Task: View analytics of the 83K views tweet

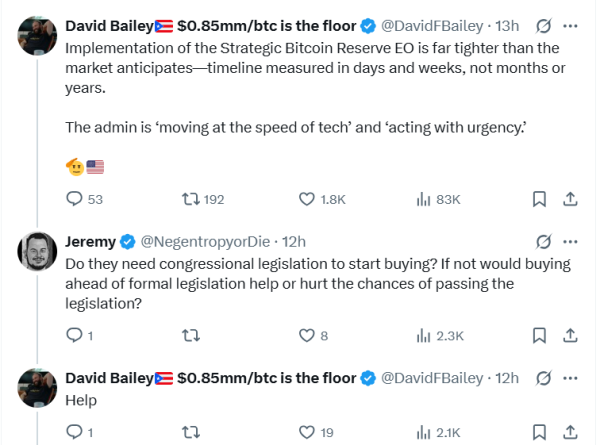Action: pyautogui.click(x=423, y=199)
